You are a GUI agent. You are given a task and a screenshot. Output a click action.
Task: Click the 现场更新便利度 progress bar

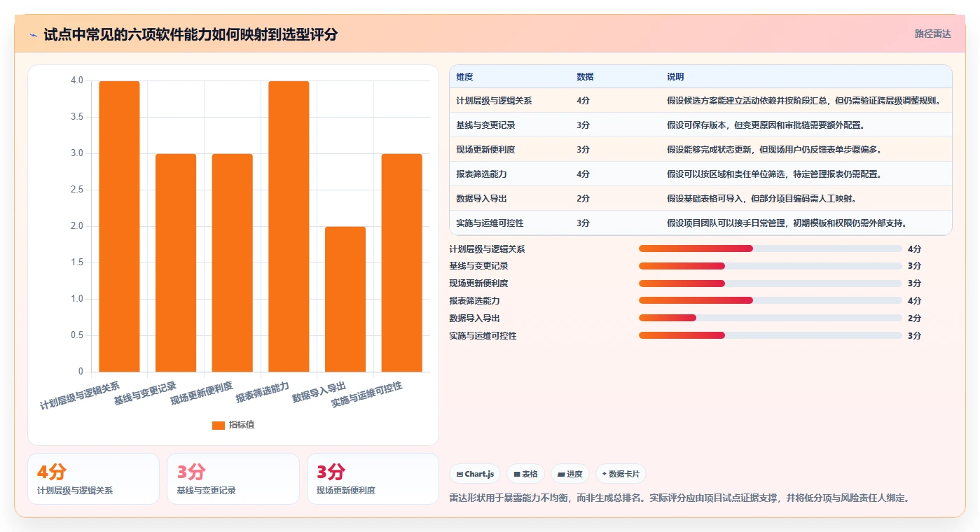pos(771,283)
